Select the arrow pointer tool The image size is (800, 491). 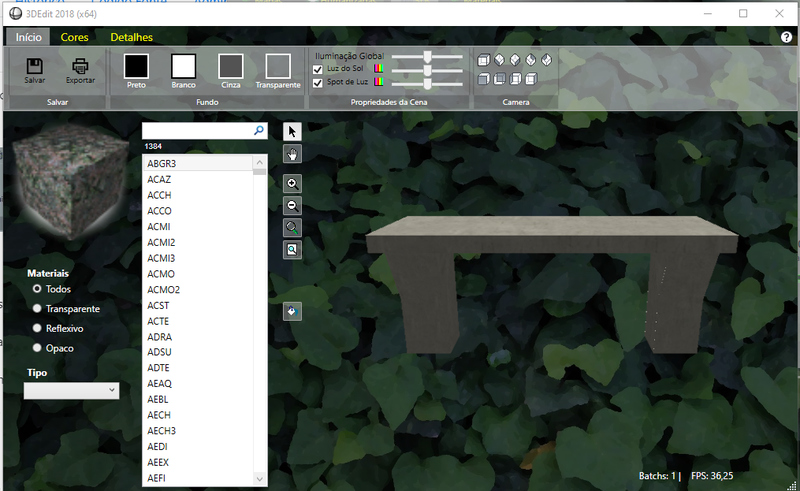point(292,132)
